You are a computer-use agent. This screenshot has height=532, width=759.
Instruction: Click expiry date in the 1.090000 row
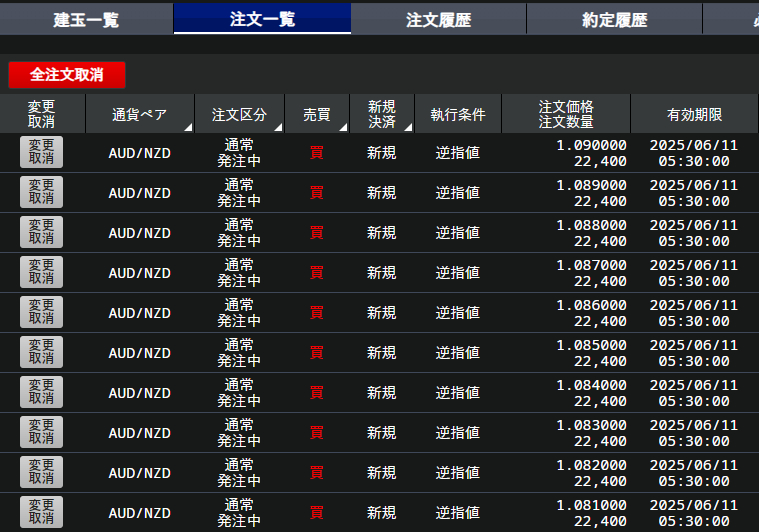694,153
